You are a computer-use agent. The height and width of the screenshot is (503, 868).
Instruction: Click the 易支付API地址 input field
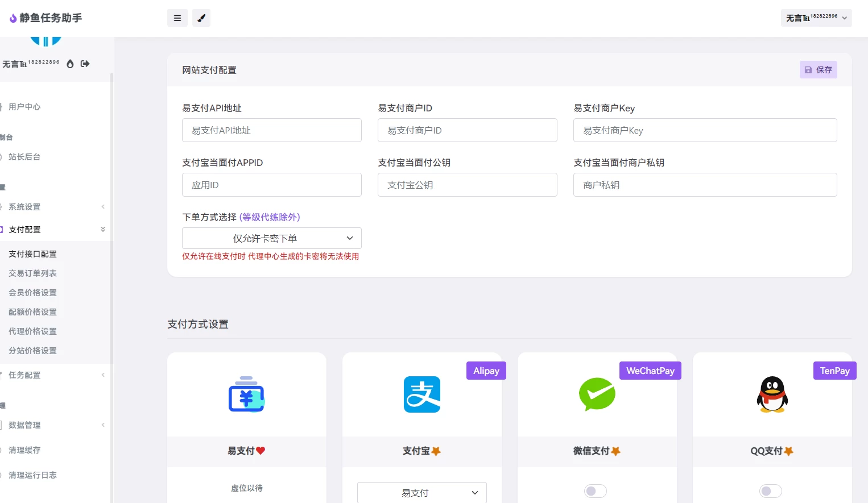click(272, 130)
